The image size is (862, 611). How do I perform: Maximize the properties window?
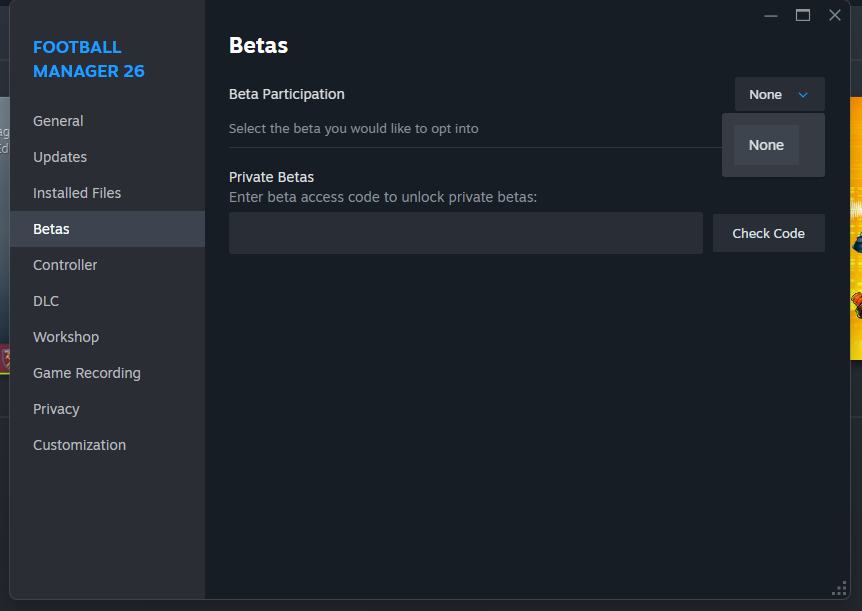click(x=802, y=15)
